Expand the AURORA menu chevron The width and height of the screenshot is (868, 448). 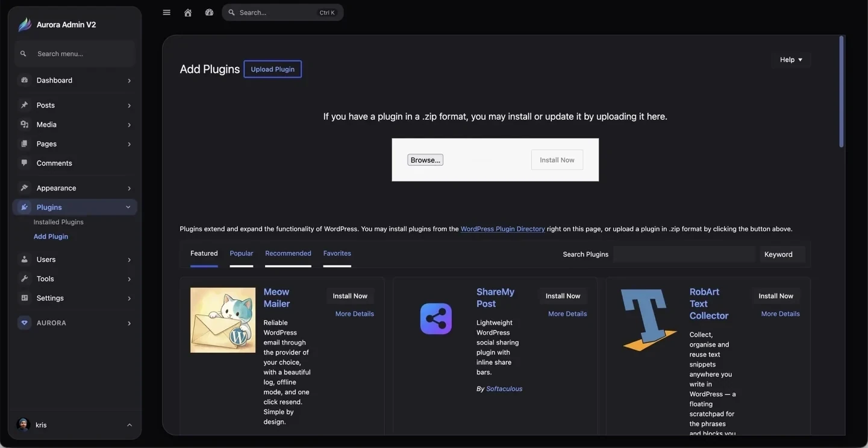[129, 323]
